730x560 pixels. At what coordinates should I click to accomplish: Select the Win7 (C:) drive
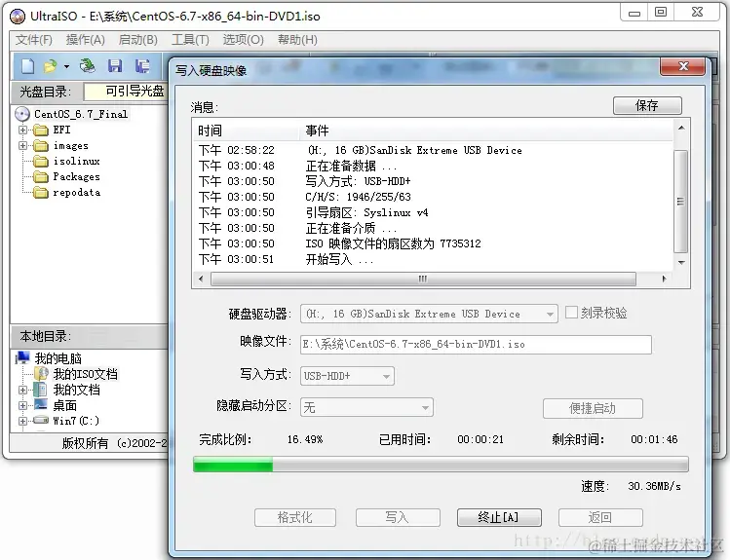point(76,421)
